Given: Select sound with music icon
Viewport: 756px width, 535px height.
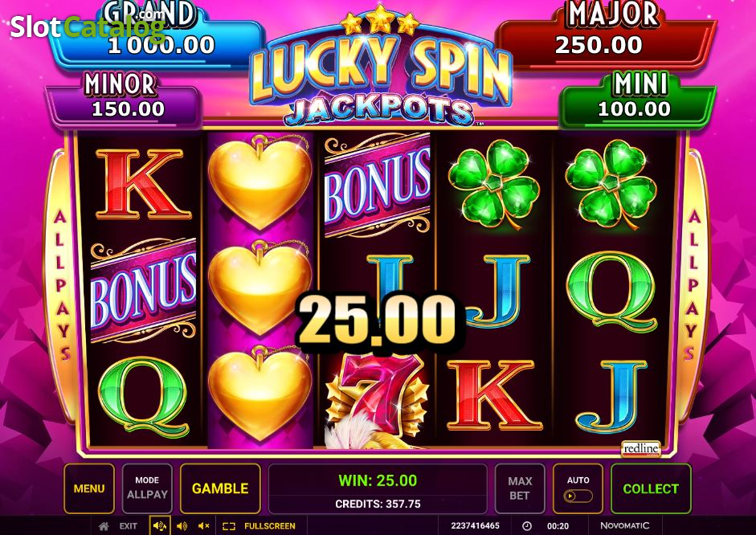Looking at the screenshot, I should pyautogui.click(x=160, y=526).
